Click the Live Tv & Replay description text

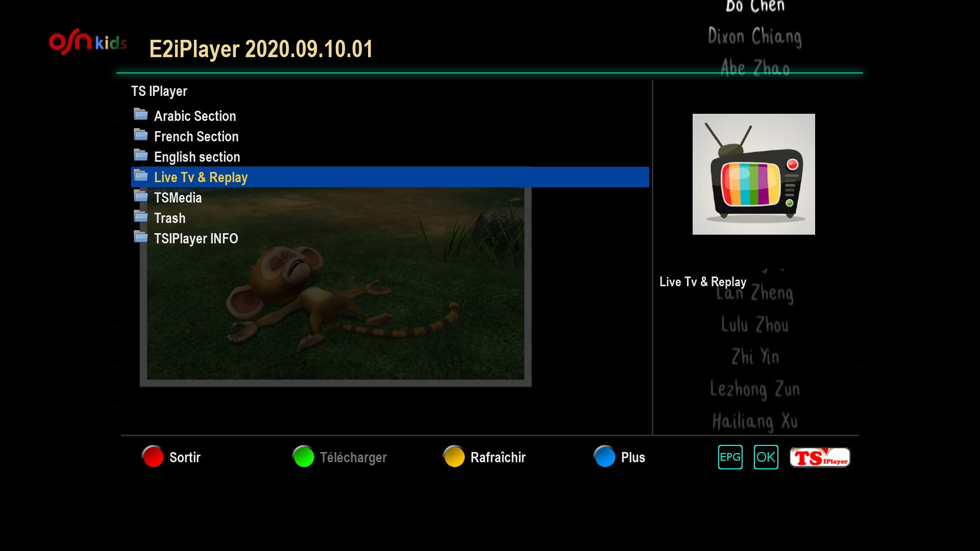(702, 282)
